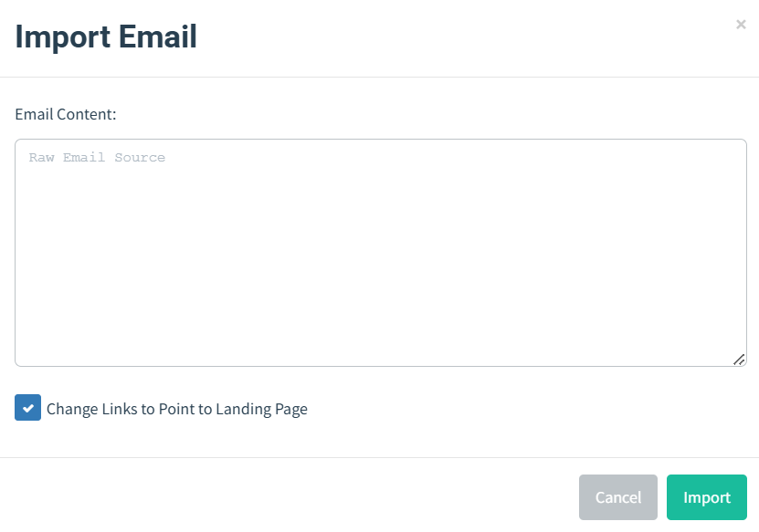The width and height of the screenshot is (759, 532).
Task: Focus the Raw Email Source text area
Action: (381, 253)
